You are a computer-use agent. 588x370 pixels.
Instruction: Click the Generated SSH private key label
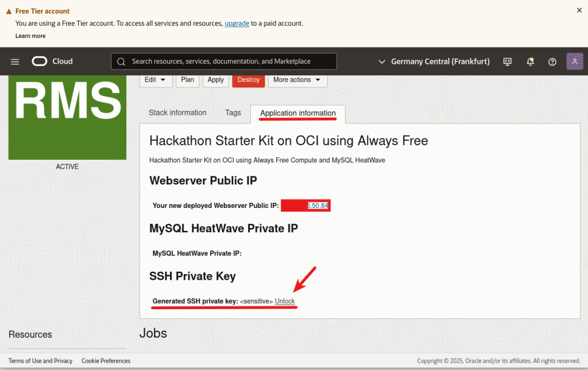[x=195, y=301]
